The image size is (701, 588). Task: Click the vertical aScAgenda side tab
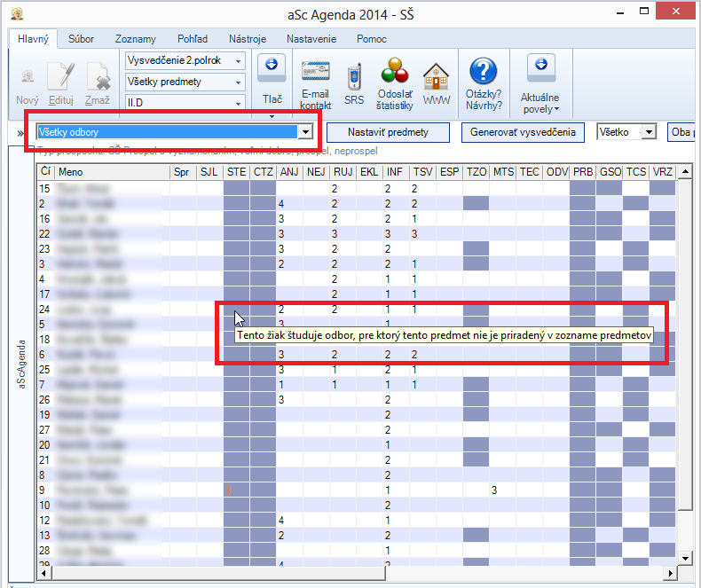pyautogui.click(x=21, y=365)
